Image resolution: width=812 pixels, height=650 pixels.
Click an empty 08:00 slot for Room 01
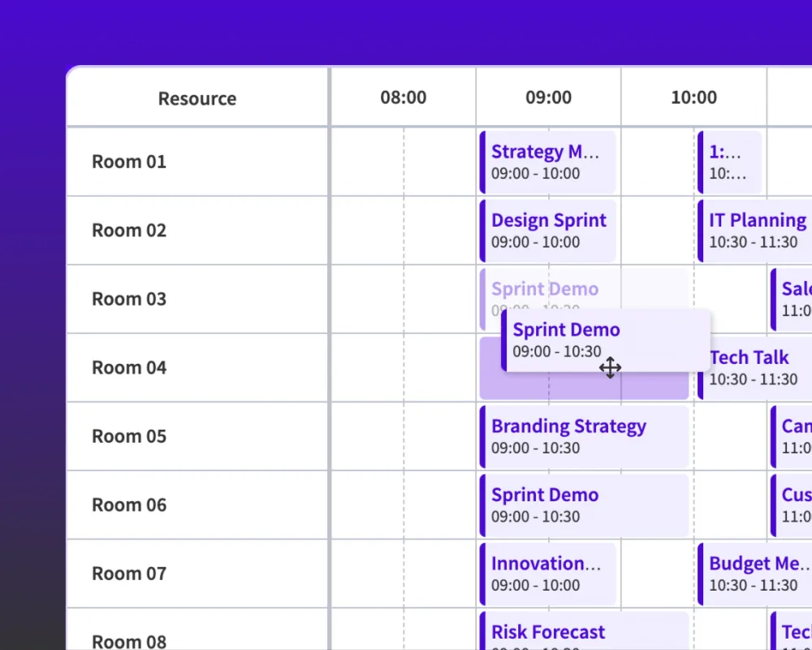tap(403, 161)
